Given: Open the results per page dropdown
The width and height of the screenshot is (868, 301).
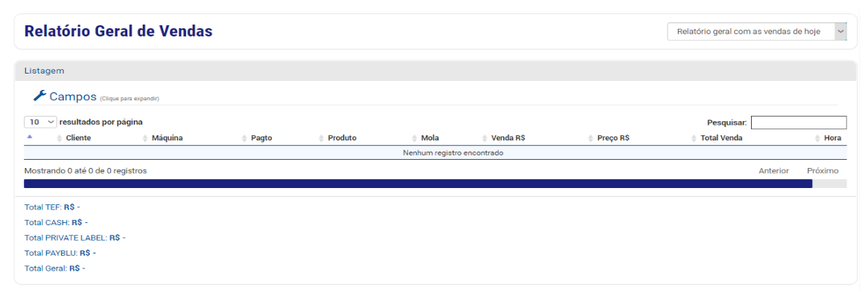Looking at the screenshot, I should click(x=40, y=121).
